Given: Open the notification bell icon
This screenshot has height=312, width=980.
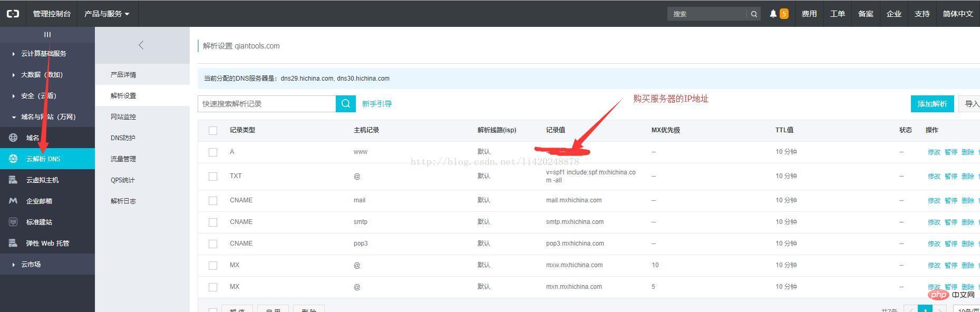Looking at the screenshot, I should tap(773, 14).
